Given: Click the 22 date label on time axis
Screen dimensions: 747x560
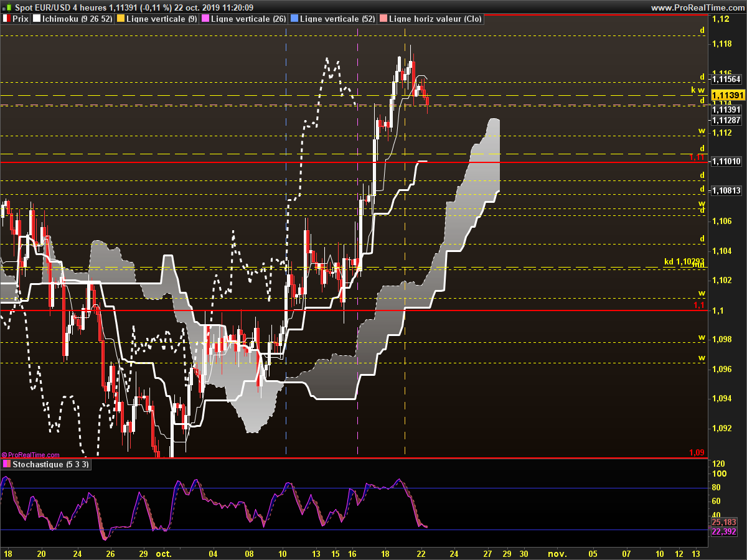Looking at the screenshot, I should click(x=421, y=553).
